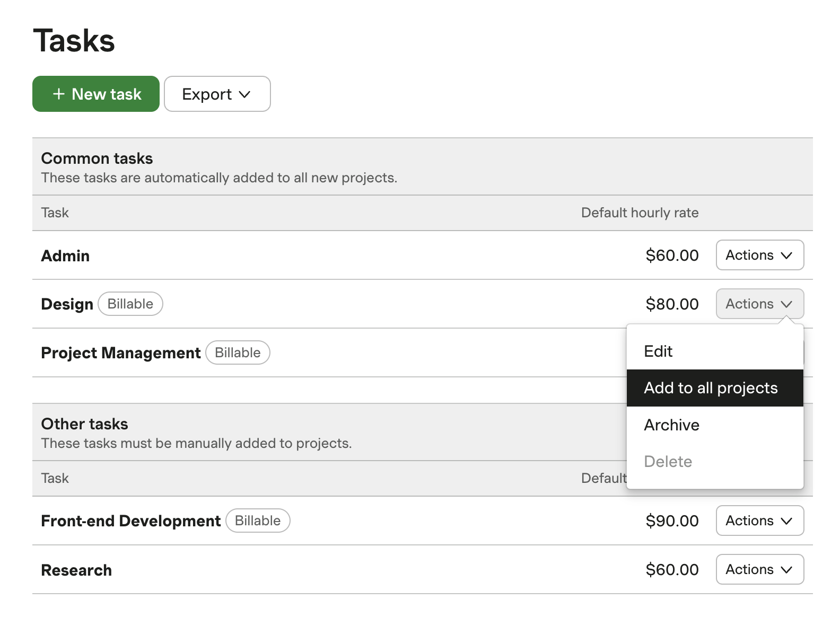Click the Admin task name
Screen dimensions: 840x635
(x=65, y=255)
